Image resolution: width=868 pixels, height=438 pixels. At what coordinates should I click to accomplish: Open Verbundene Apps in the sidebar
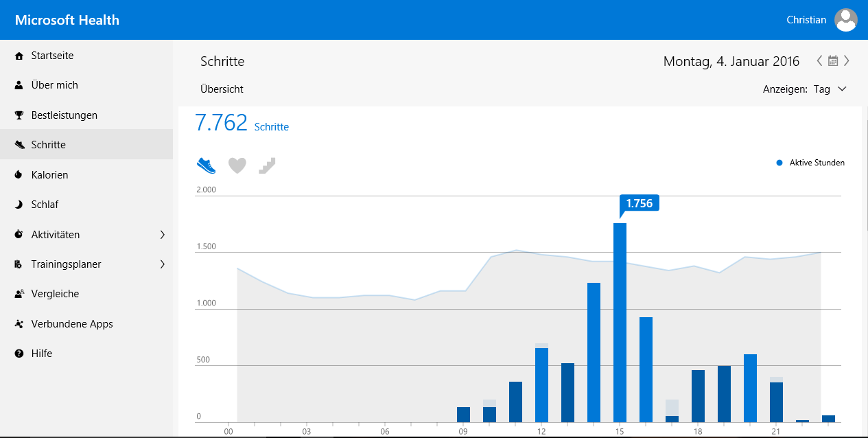pos(71,324)
